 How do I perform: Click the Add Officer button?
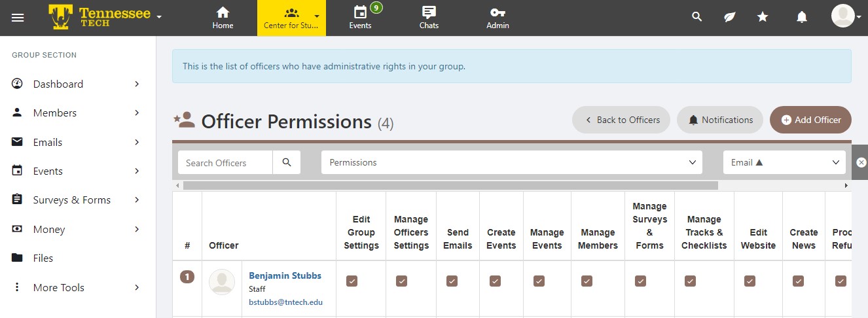point(810,120)
